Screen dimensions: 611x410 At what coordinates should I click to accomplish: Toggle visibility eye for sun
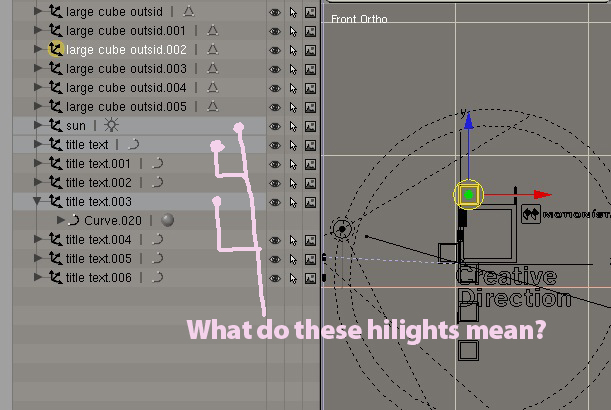pyautogui.click(x=275, y=126)
